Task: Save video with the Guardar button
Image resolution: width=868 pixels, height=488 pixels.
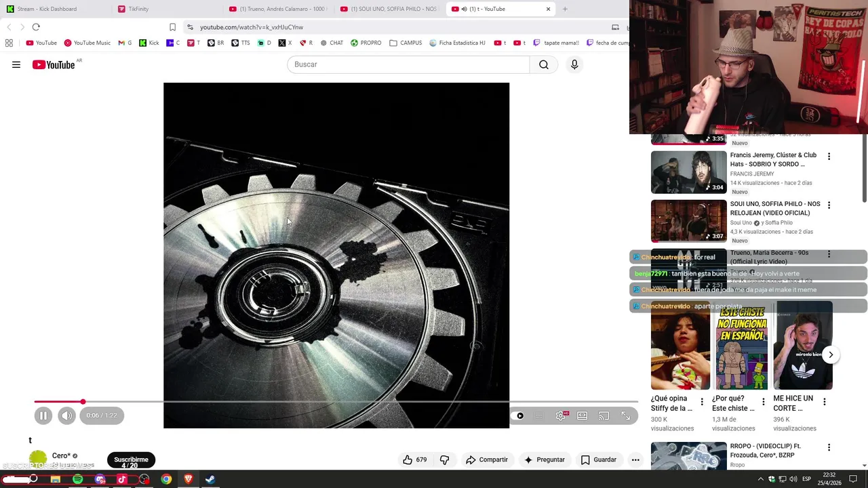Action: (599, 460)
